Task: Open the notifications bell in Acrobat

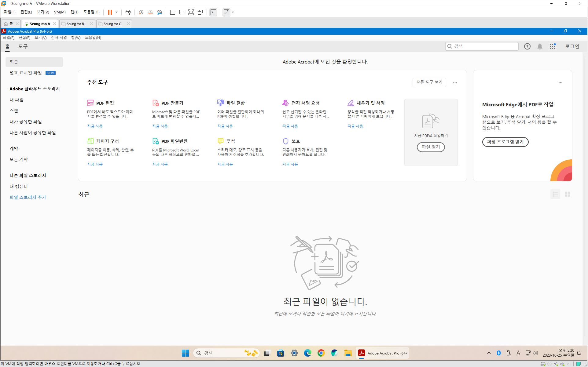Action: 540,46
